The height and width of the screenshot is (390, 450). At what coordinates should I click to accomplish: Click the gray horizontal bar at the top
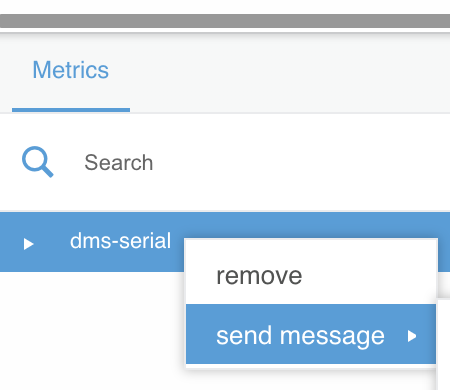point(225,21)
